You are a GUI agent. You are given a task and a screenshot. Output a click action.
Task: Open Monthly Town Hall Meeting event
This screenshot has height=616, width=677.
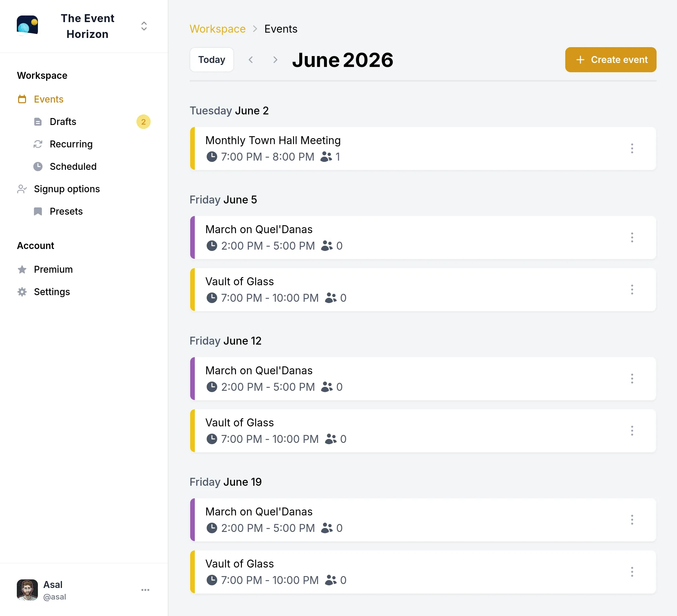click(423, 148)
